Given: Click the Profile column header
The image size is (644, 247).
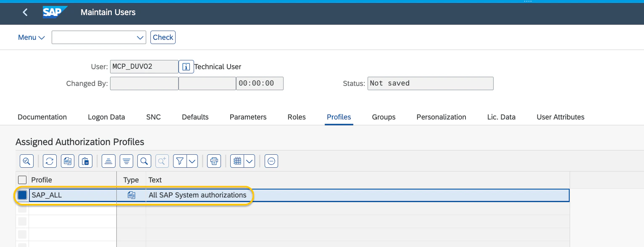Looking at the screenshot, I should pyautogui.click(x=72, y=180).
